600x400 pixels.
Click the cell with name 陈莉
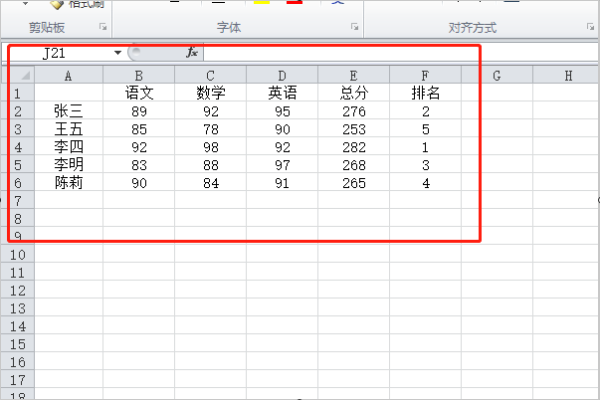[x=68, y=183]
